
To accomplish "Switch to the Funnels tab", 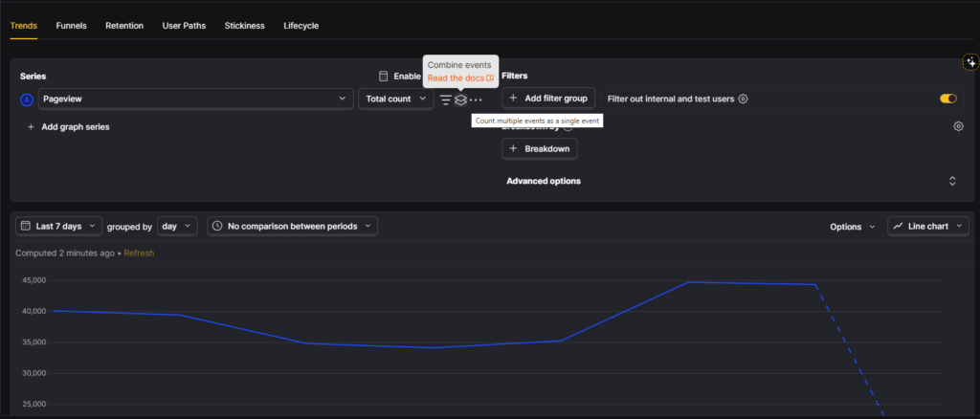I will tap(71, 26).
